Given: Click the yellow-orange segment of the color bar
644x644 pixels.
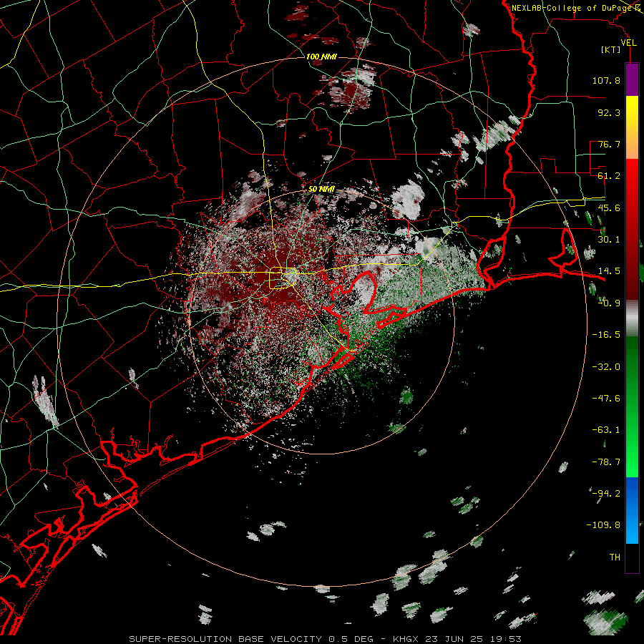Looking at the screenshot, I should click(x=632, y=127).
